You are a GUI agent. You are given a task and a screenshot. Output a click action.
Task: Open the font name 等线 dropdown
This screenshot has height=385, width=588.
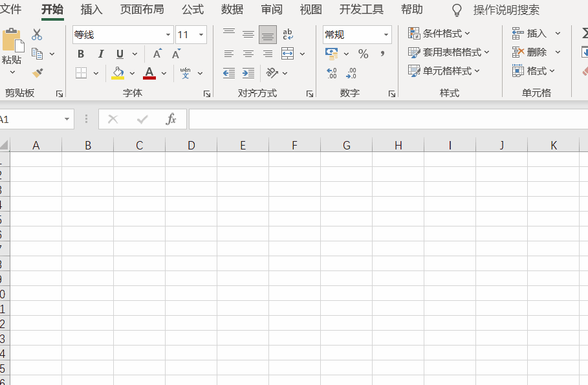pyautogui.click(x=168, y=35)
